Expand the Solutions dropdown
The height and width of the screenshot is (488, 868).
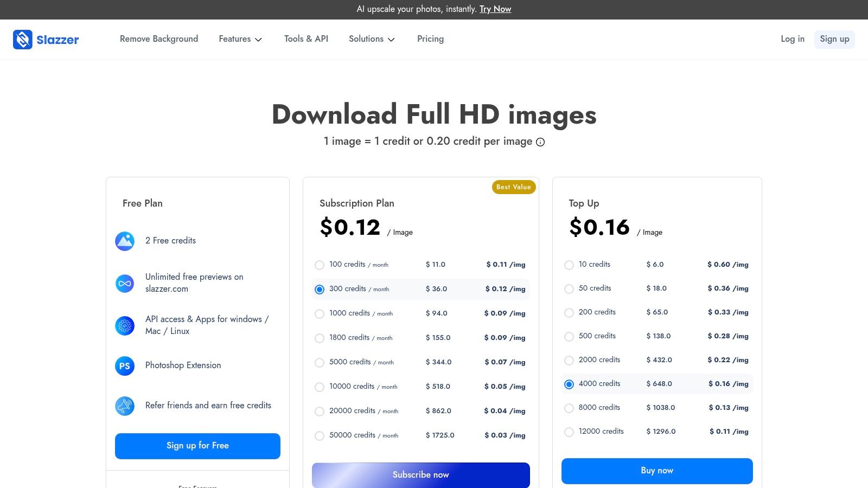click(372, 39)
